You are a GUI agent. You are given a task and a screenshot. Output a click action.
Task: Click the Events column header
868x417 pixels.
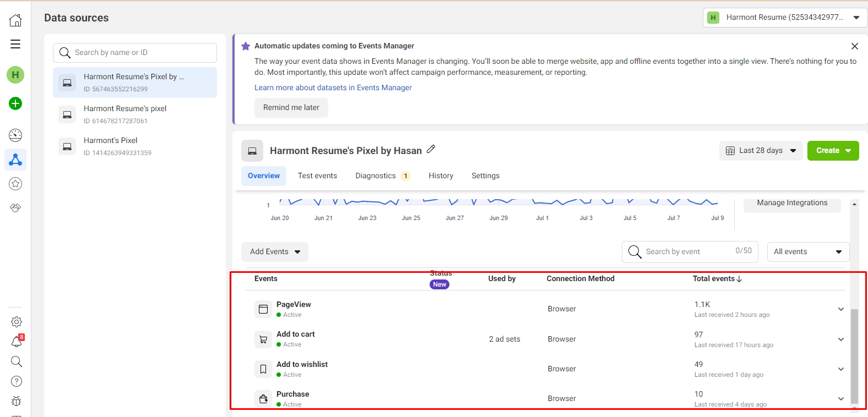tap(266, 279)
